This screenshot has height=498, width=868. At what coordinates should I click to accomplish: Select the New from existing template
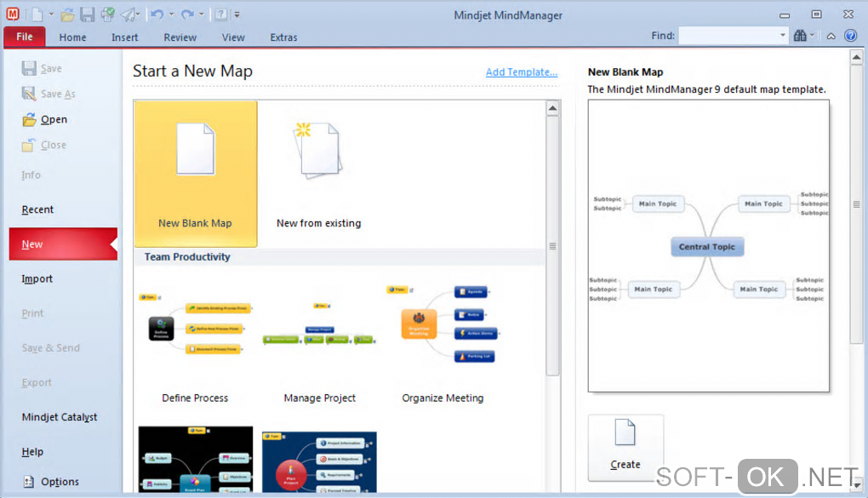pyautogui.click(x=319, y=174)
